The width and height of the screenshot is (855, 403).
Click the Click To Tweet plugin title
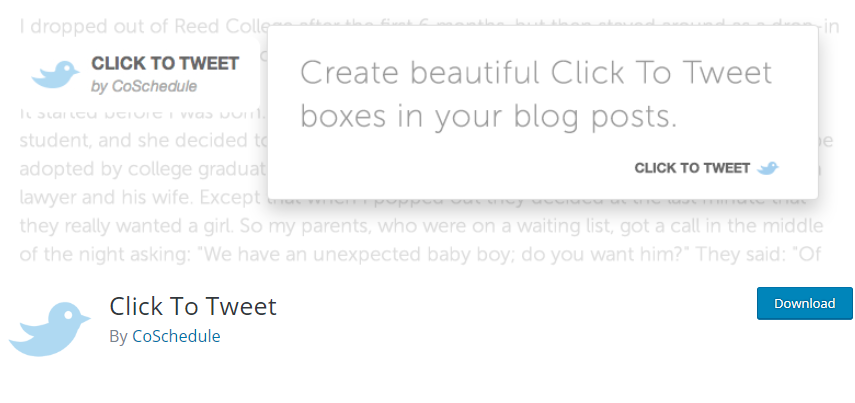pos(193,306)
